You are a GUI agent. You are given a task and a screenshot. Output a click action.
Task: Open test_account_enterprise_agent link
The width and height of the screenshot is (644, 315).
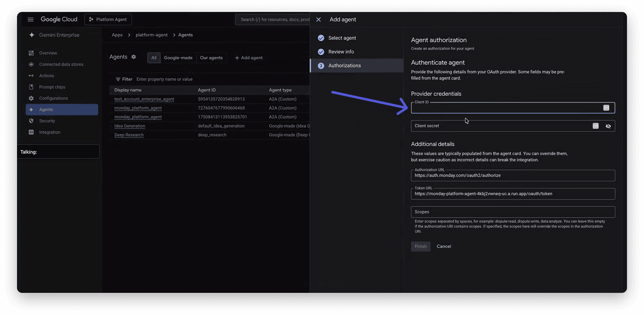pos(144,99)
